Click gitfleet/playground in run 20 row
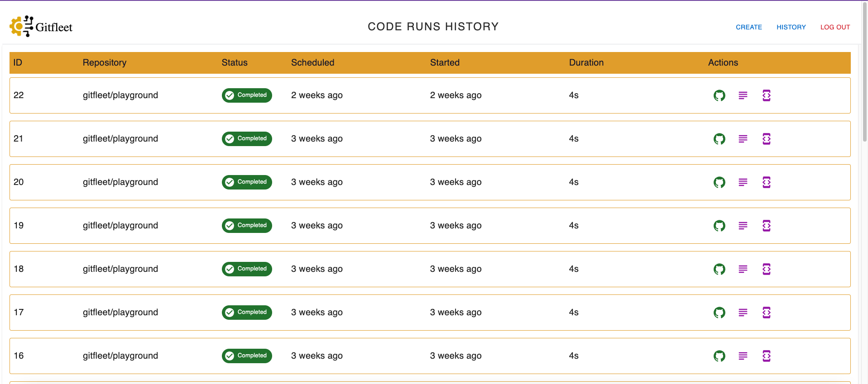Image resolution: width=868 pixels, height=384 pixels. (x=120, y=182)
